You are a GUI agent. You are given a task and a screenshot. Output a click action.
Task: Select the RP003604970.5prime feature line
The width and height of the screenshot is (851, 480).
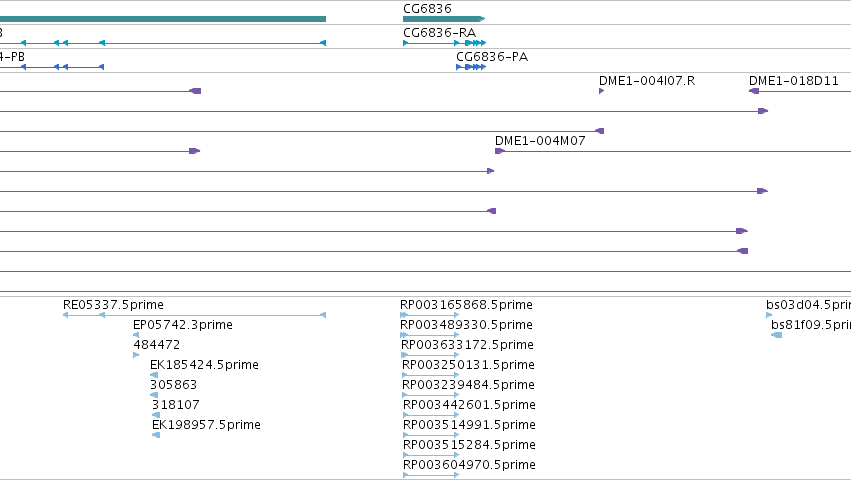tap(431, 475)
